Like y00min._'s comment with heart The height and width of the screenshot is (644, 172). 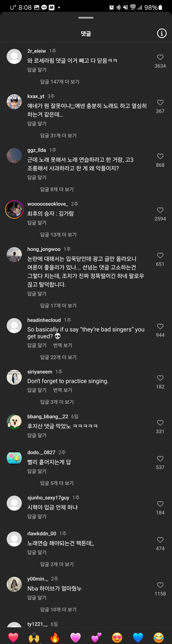[160, 585]
